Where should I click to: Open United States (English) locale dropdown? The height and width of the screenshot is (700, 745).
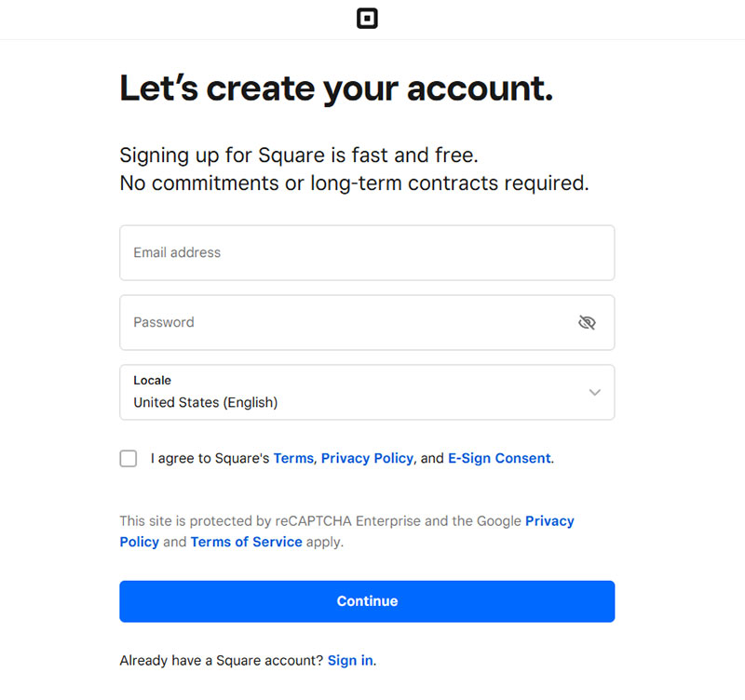click(x=367, y=392)
